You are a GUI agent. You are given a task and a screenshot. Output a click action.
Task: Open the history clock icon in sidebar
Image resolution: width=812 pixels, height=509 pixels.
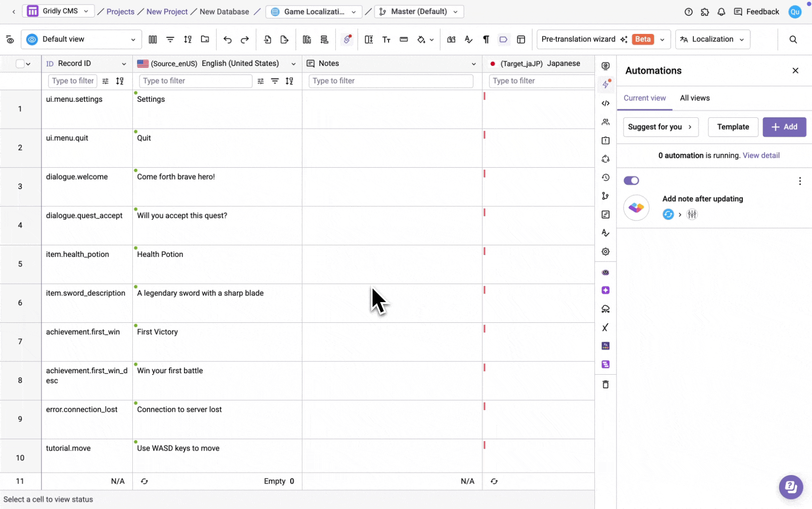point(606,178)
